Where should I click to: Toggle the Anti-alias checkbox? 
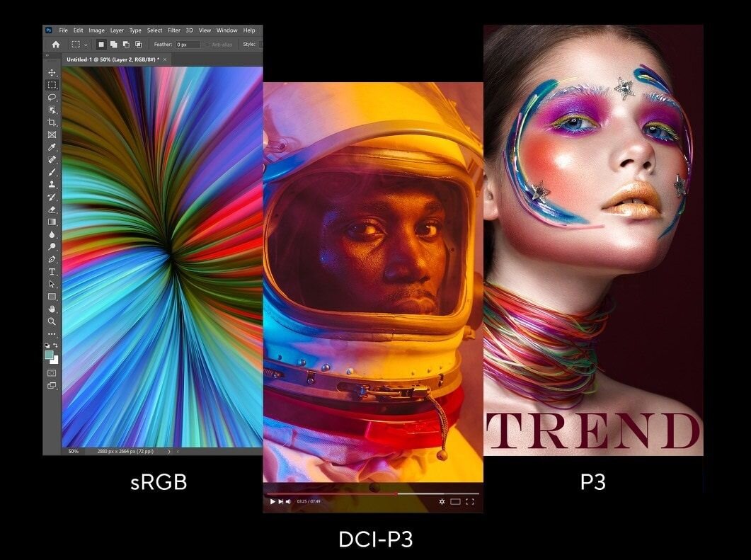(x=207, y=45)
